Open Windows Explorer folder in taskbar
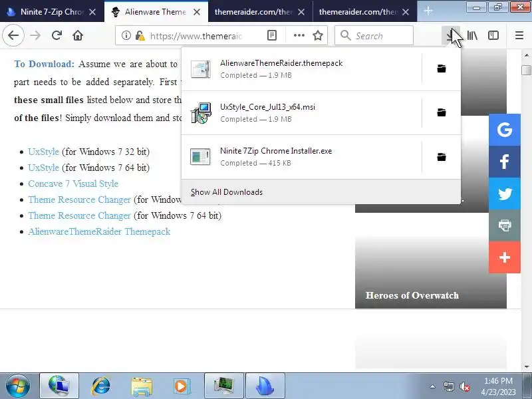This screenshot has width=532, height=399. tap(141, 386)
